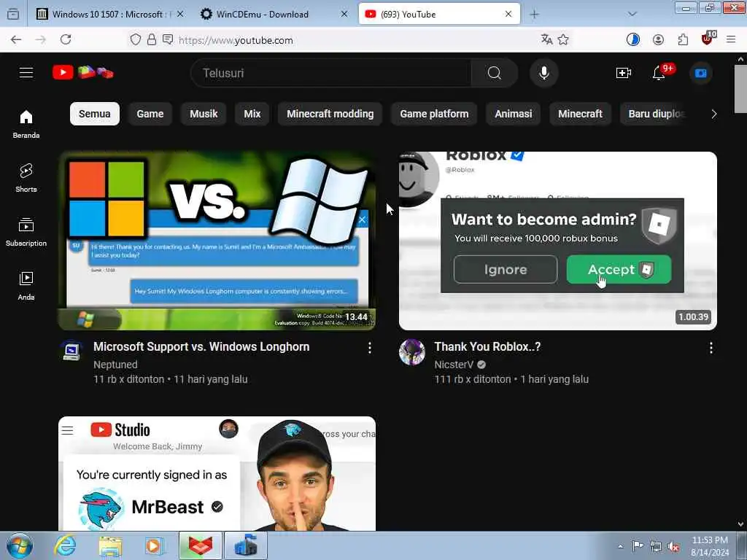Image resolution: width=747 pixels, height=560 pixels.
Task: Open the Thank You Roblox..? video title
Action: [487, 346]
